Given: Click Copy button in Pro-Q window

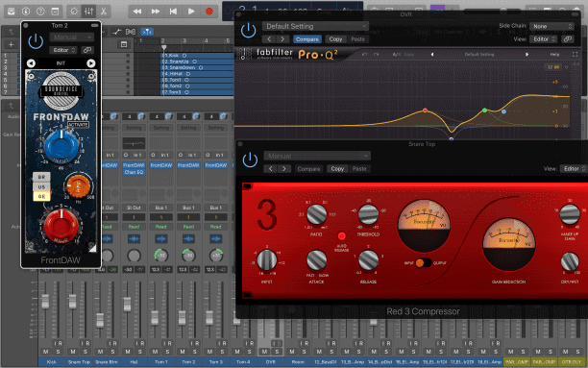Looking at the screenshot, I should (335, 39).
